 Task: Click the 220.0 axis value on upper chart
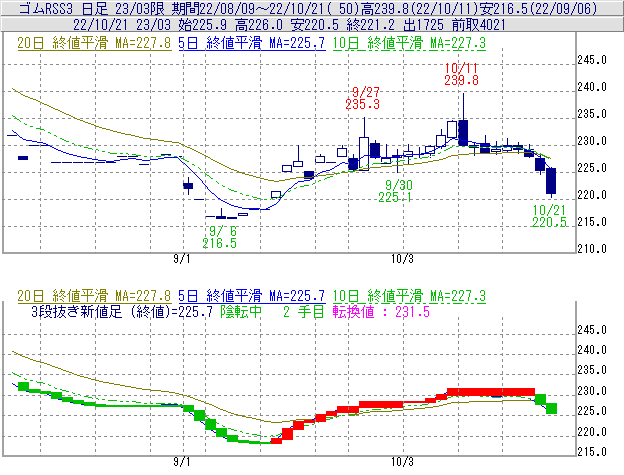[x=592, y=195]
